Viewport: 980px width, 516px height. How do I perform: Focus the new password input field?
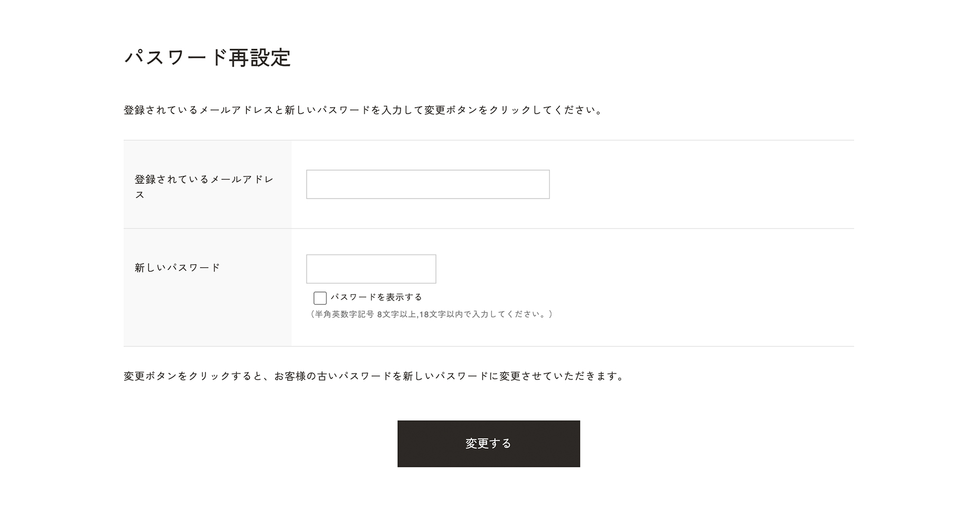click(371, 269)
